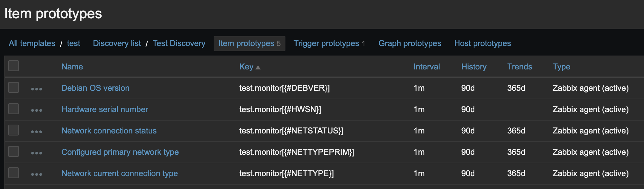Open three-dot menu for Debian OS version
This screenshot has width=644, height=189.
37,89
